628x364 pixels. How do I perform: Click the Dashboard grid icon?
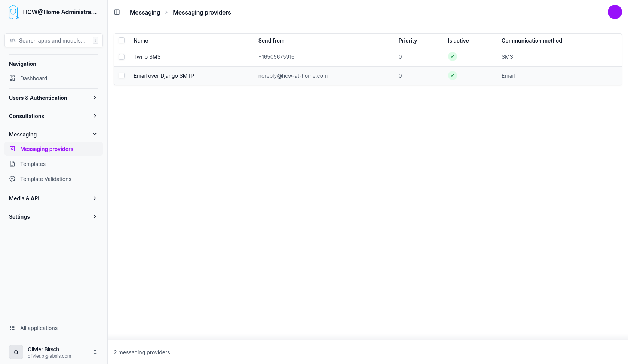[12, 78]
